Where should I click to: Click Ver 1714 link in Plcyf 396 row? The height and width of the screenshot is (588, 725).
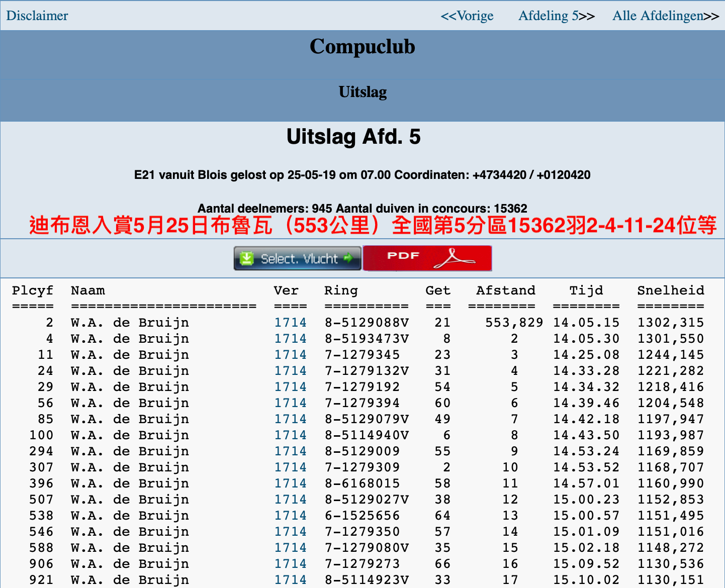pyautogui.click(x=291, y=483)
